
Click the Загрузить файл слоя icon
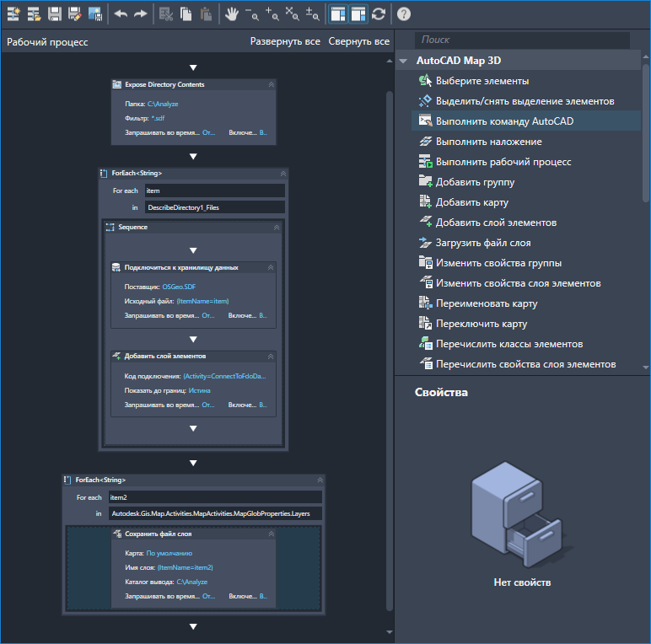pyautogui.click(x=425, y=242)
